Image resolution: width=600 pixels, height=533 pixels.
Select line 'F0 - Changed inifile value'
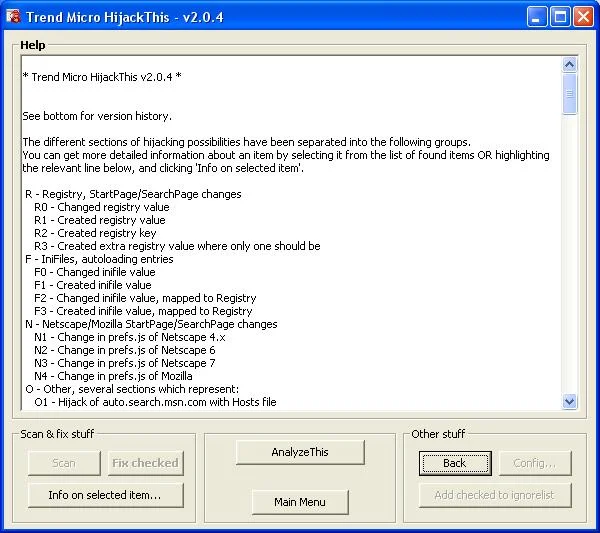(x=95, y=272)
